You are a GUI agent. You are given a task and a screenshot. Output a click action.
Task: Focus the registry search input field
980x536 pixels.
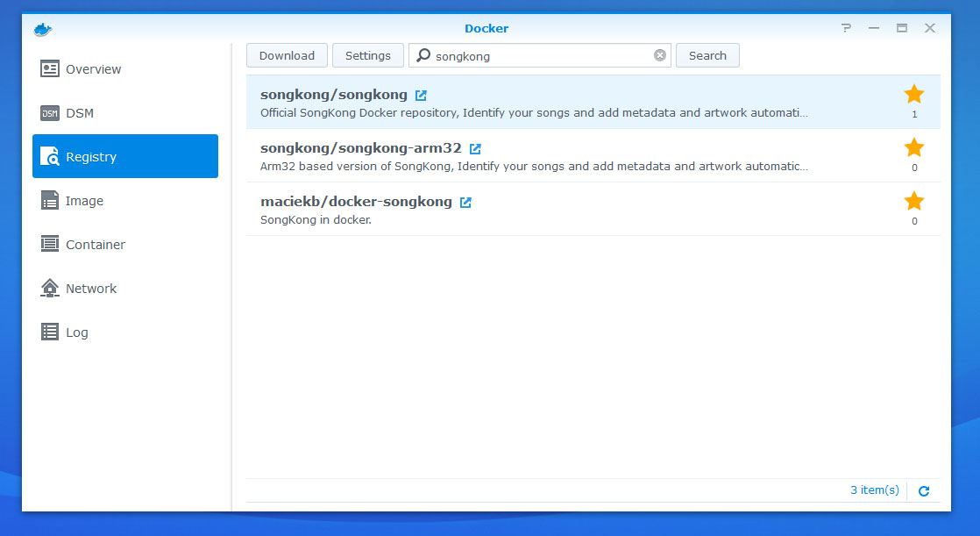[x=540, y=55]
